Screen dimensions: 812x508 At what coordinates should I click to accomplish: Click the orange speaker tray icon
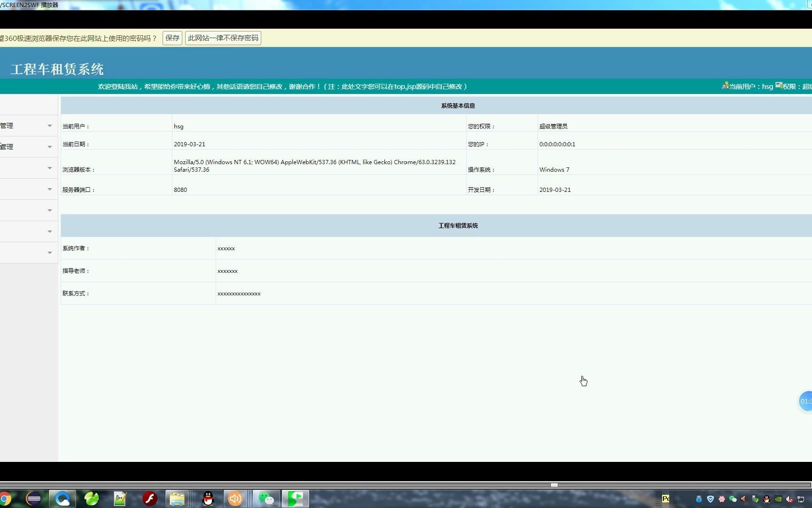[x=744, y=499]
